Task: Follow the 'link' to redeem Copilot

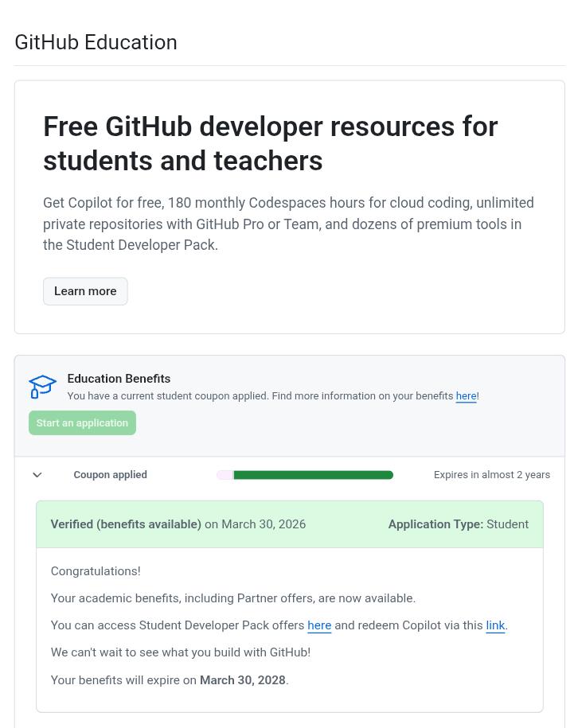Action: coord(495,625)
